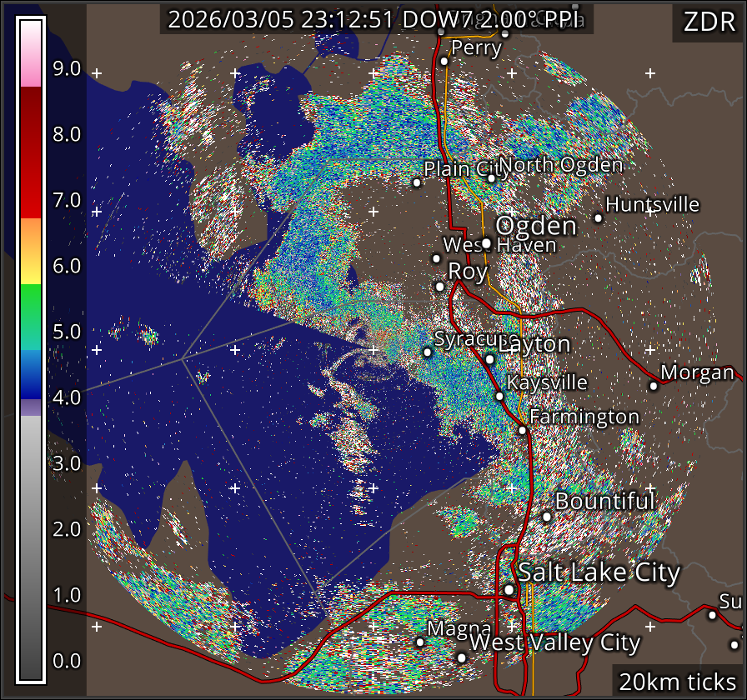Select the Perry marker dot
The image size is (747, 700).
[x=444, y=61]
